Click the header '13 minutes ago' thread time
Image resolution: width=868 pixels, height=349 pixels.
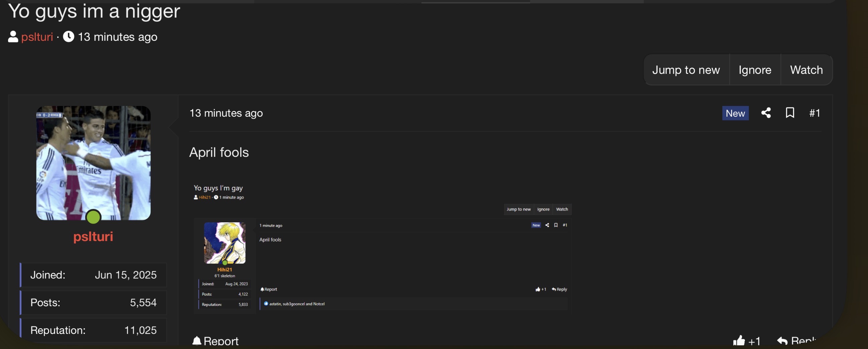(118, 37)
